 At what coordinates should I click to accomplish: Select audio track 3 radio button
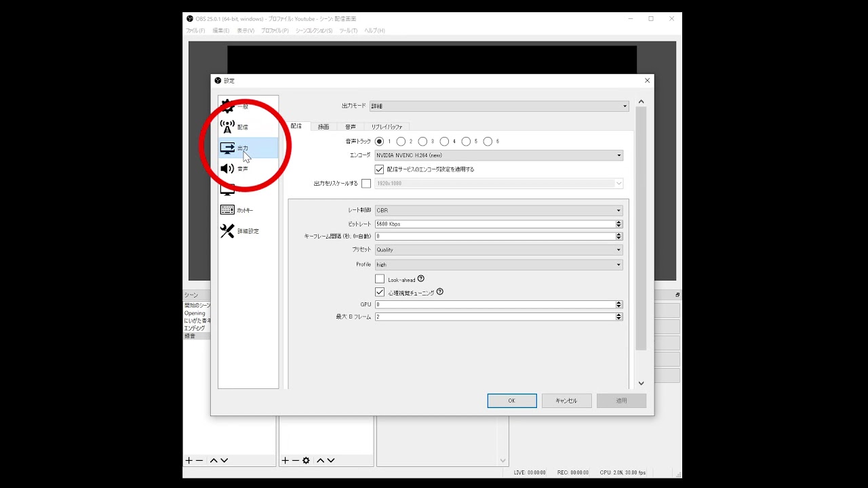coord(422,141)
